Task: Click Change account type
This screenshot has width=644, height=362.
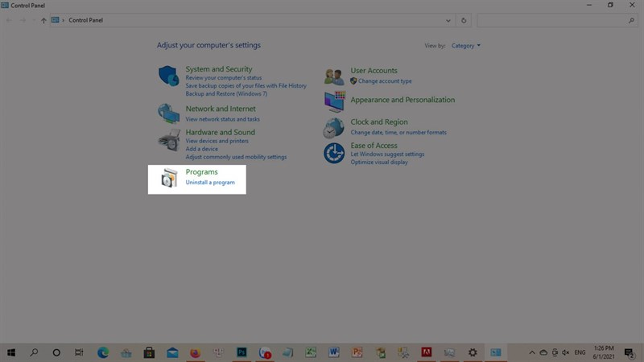Action: 385,81
